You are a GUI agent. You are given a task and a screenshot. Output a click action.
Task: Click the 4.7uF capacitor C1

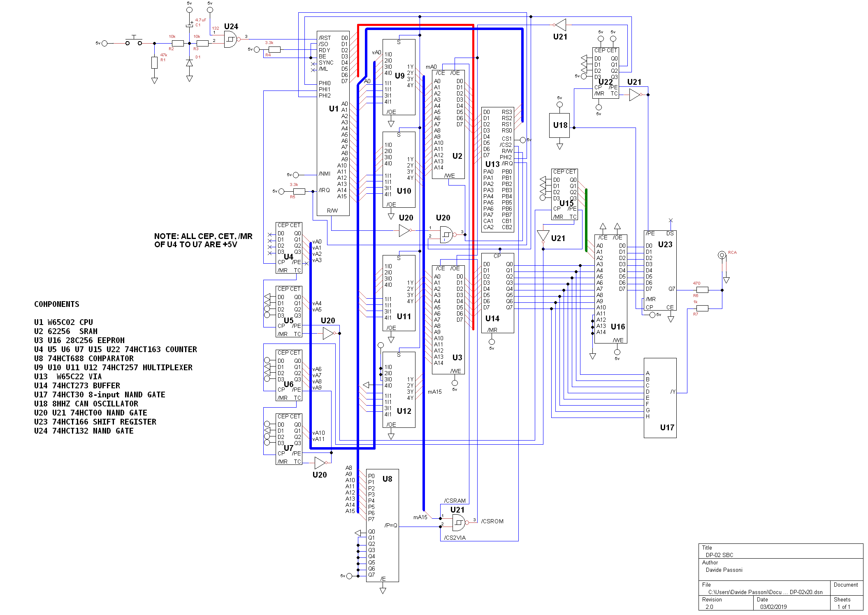[x=189, y=25]
